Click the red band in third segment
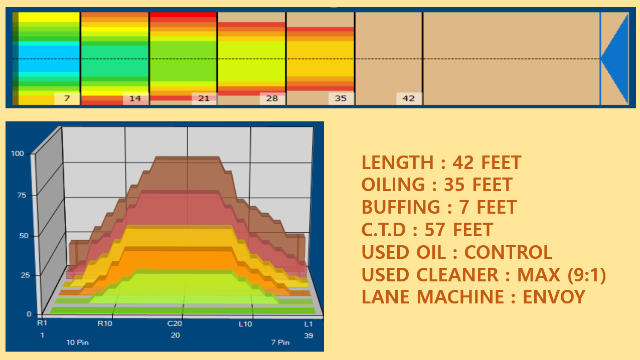 (x=183, y=15)
